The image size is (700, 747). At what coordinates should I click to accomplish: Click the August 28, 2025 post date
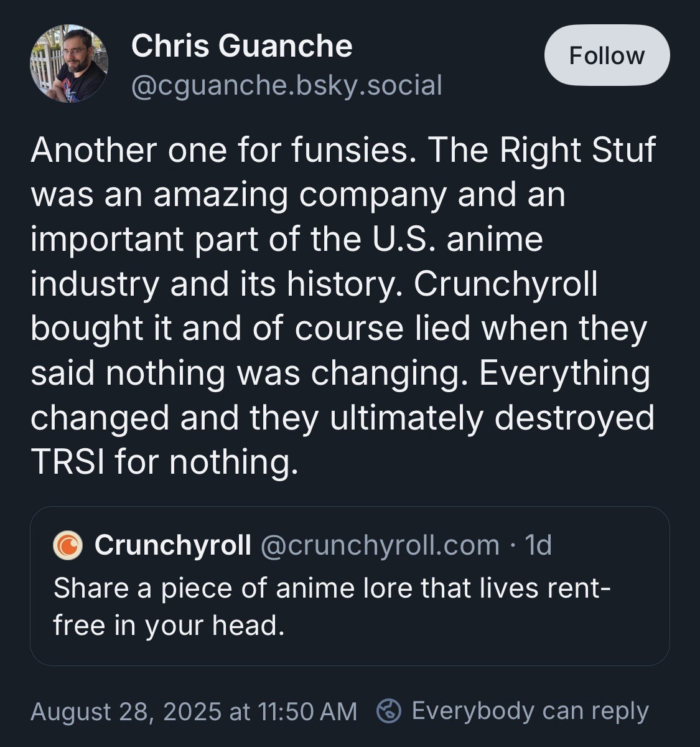point(126,711)
